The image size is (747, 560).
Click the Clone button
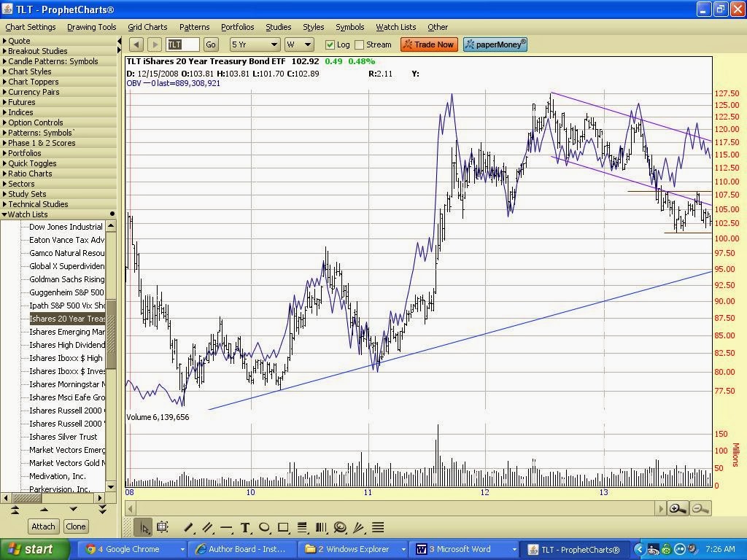76,526
